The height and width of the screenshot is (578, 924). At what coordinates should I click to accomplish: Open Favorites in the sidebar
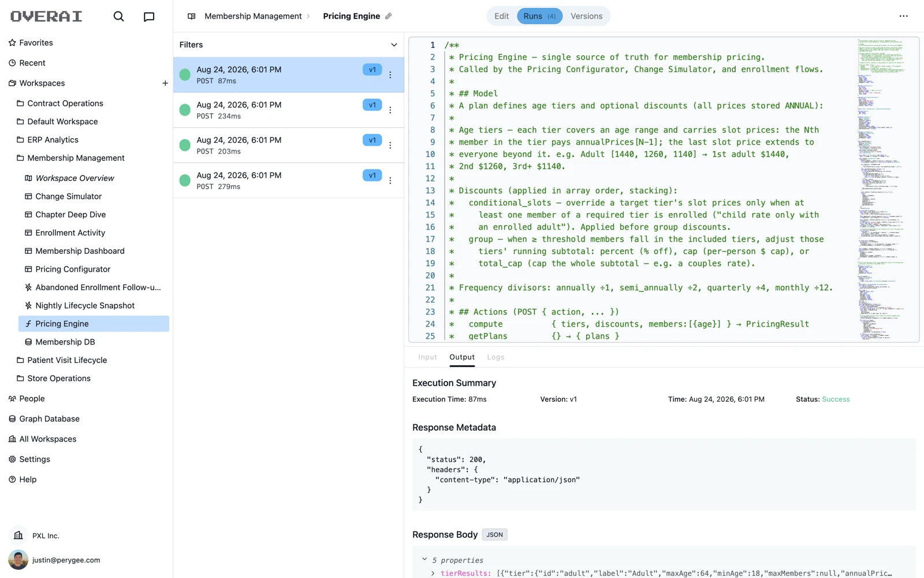click(x=36, y=43)
